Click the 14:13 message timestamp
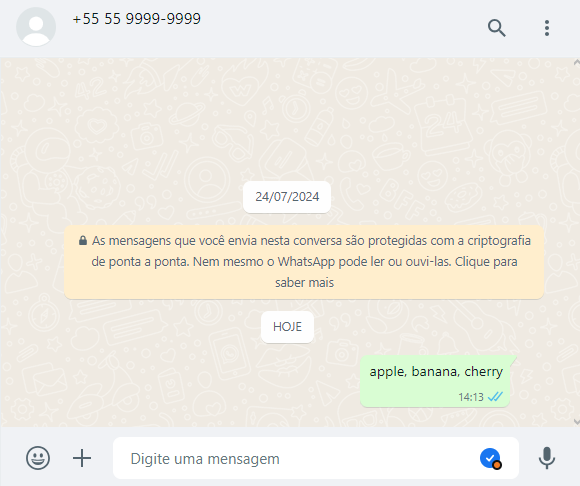This screenshot has width=580, height=486. coord(471,397)
